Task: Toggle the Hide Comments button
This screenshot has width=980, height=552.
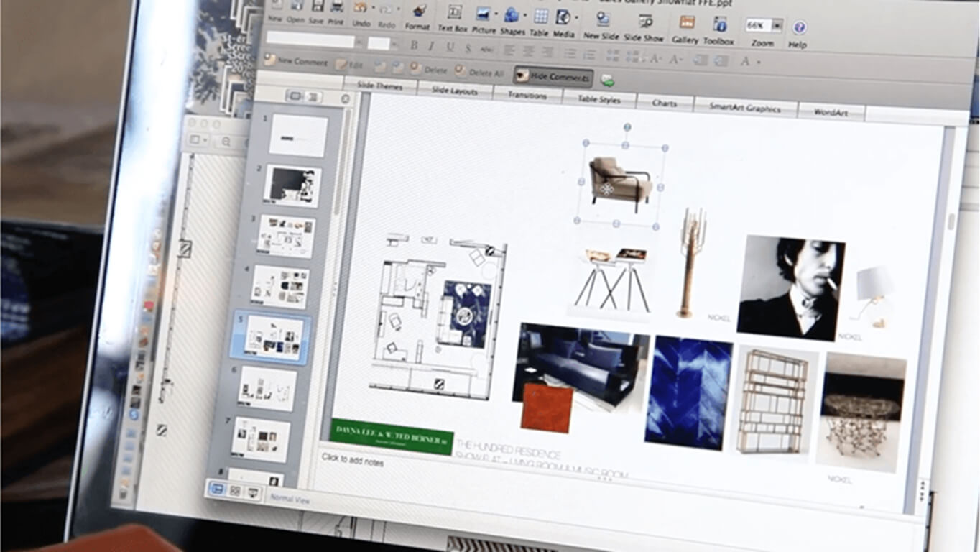Action: pos(553,75)
